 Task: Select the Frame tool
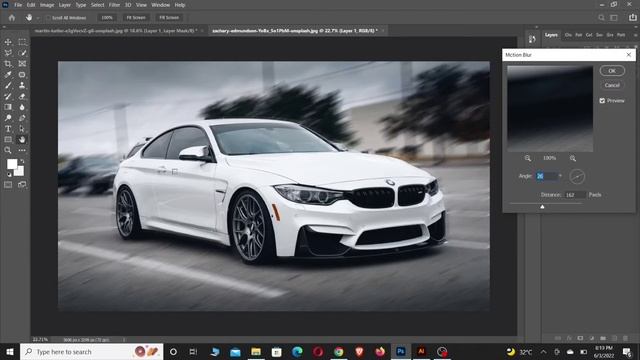(x=22, y=64)
